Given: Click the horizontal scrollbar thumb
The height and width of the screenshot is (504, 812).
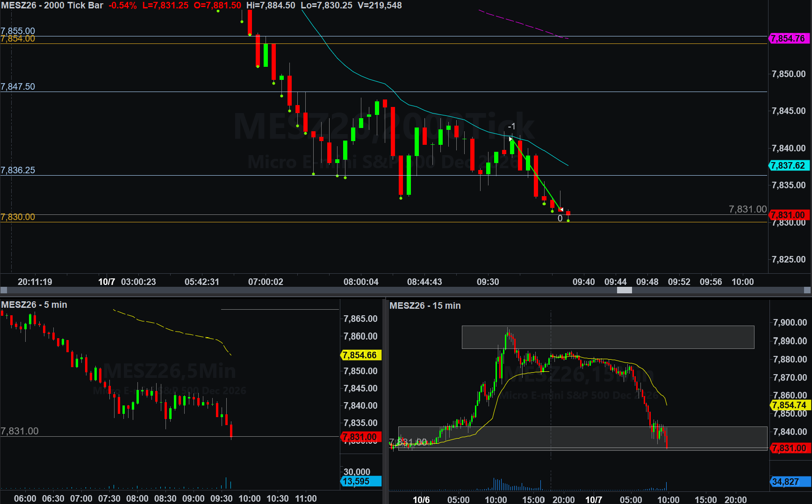Looking at the screenshot, I should tap(624, 290).
